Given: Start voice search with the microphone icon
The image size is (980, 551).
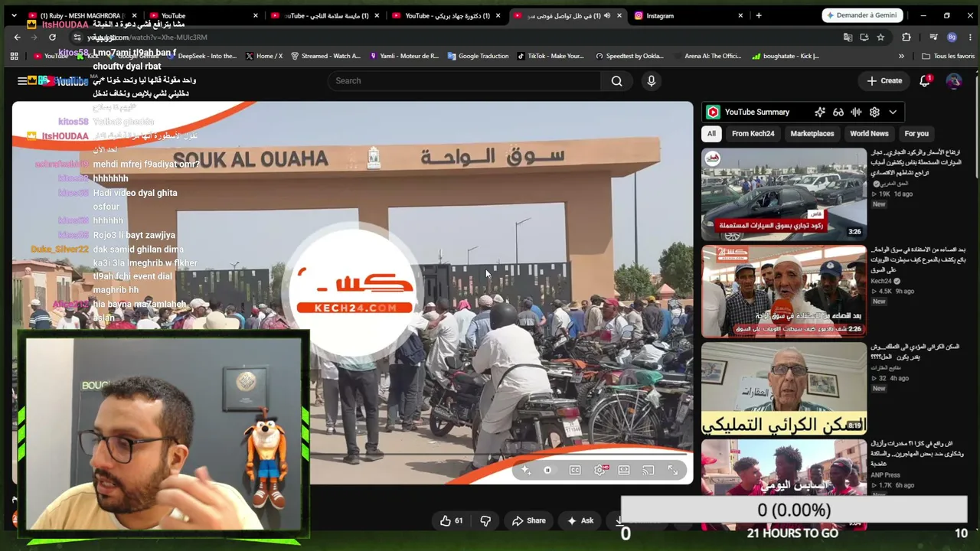Looking at the screenshot, I should (x=652, y=81).
